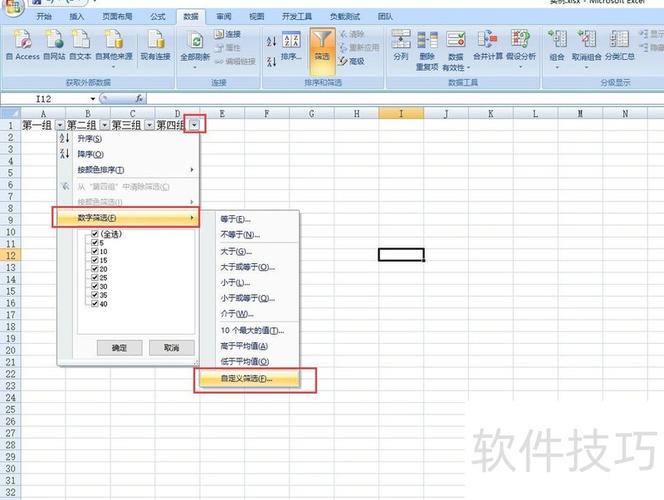Click the Name Box showing I12
Image resolution: width=664 pixels, height=500 pixels.
(x=44, y=99)
